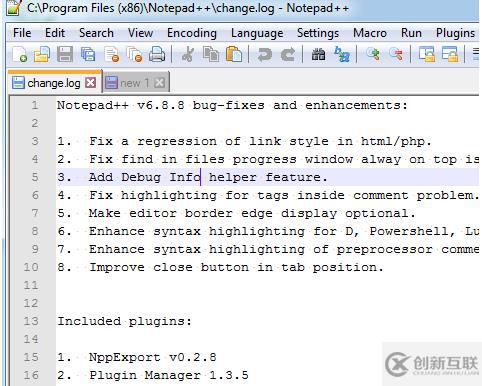Open the Edit menu
482x386 pixels.
point(55,33)
